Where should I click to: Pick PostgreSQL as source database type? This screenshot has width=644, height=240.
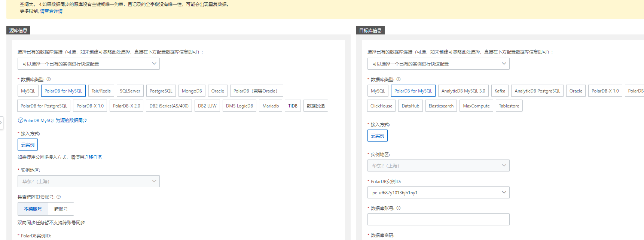point(161,91)
